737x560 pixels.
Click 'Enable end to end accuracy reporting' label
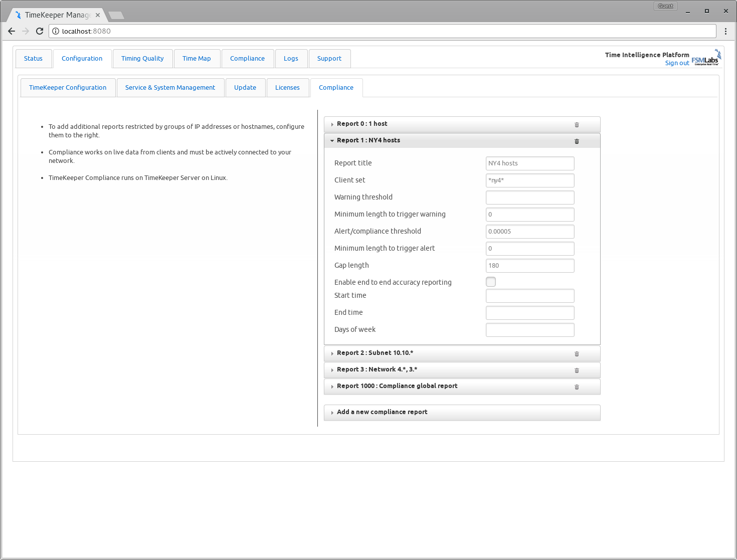393,282
